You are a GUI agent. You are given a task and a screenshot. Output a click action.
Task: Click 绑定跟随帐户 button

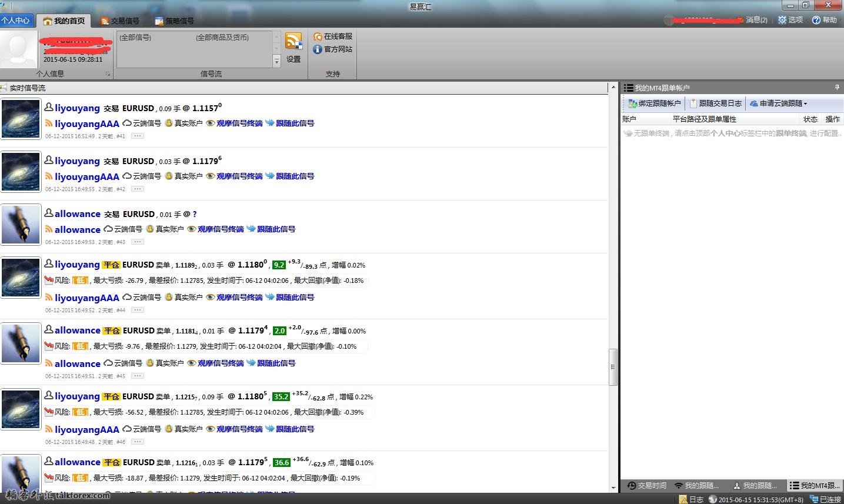coord(654,104)
